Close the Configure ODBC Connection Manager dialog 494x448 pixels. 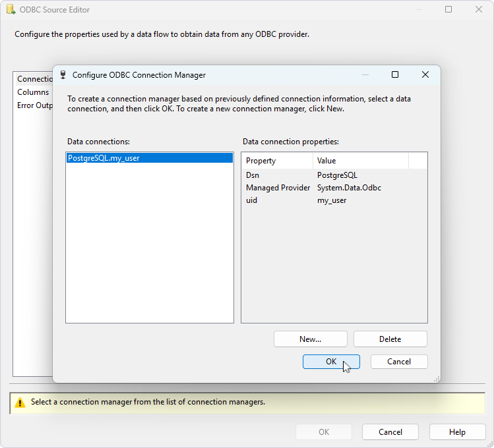tap(425, 75)
